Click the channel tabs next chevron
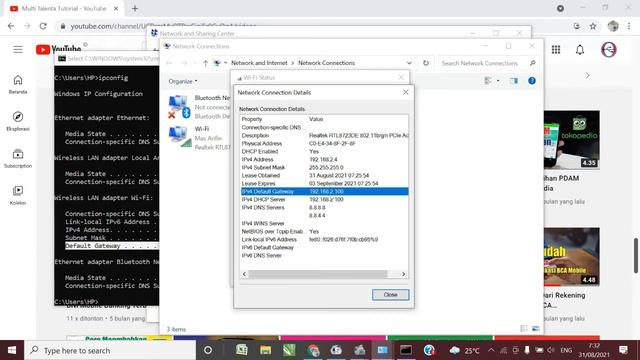This screenshot has height=360, width=640. tap(587, 76)
